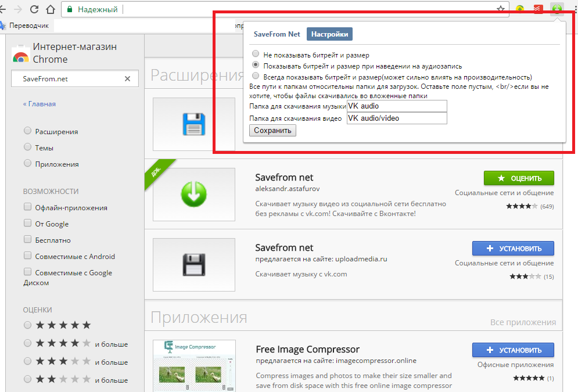578x392 pixels.
Task: Click the 'Офисные приложения' category text
Action: pyautogui.click(x=515, y=365)
